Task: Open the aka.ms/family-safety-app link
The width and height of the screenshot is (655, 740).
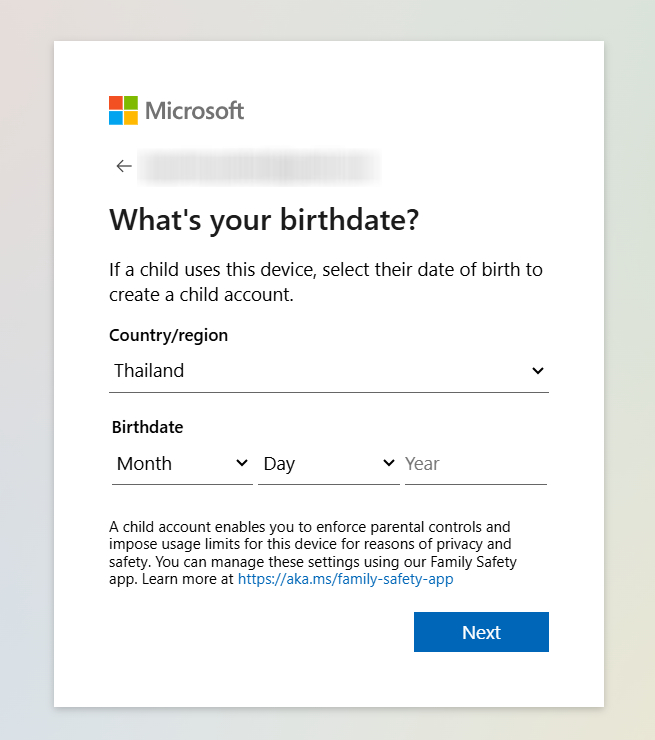Action: pyautogui.click(x=345, y=579)
